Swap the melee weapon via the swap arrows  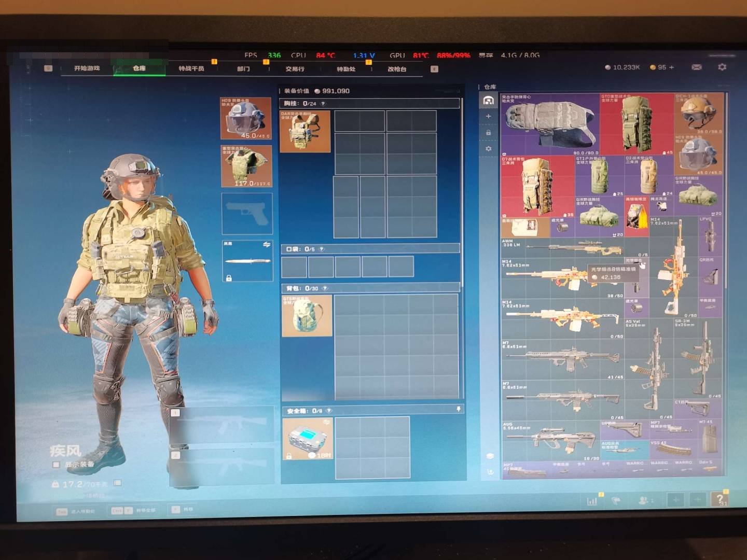(267, 244)
